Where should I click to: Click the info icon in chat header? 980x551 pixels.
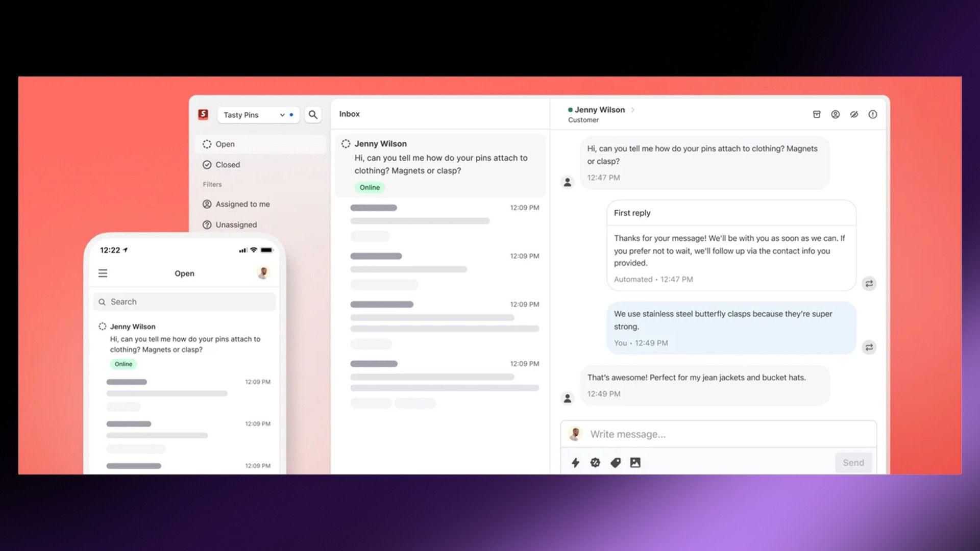(873, 114)
